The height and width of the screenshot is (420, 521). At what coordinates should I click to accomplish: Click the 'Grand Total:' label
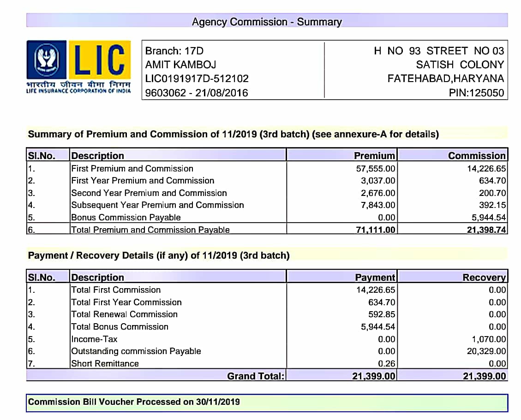[256, 376]
